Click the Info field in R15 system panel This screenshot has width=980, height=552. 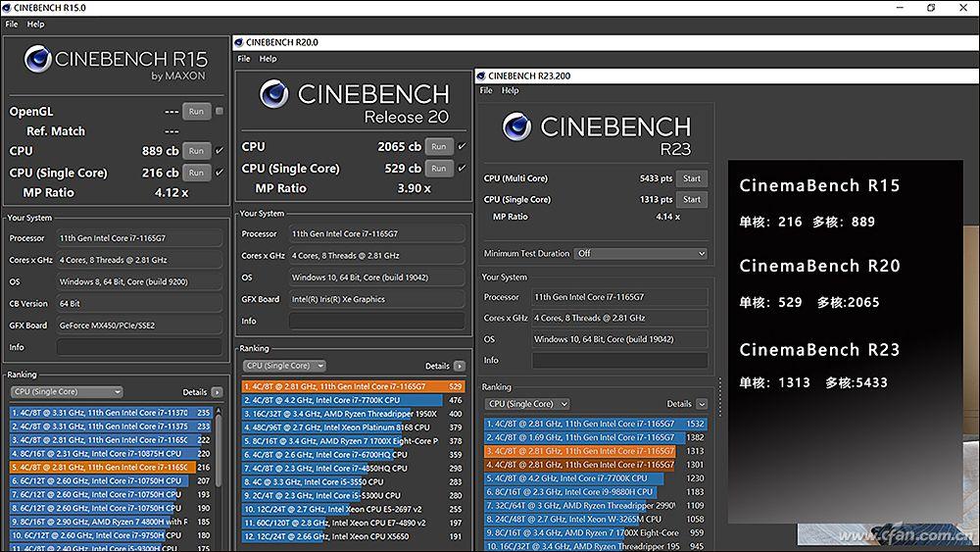point(139,347)
